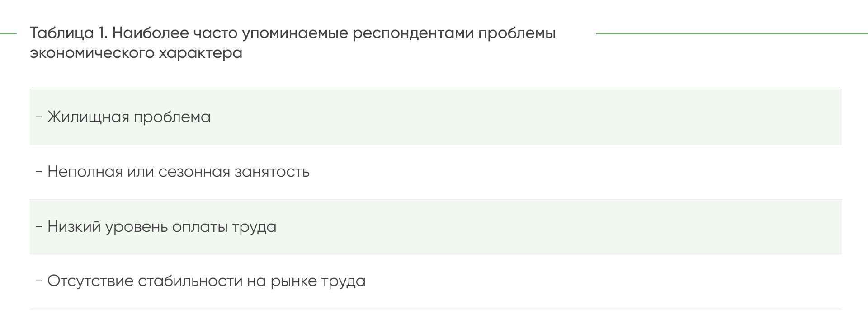Click the long green line right of title
The height and width of the screenshot is (333, 868).
(732, 33)
